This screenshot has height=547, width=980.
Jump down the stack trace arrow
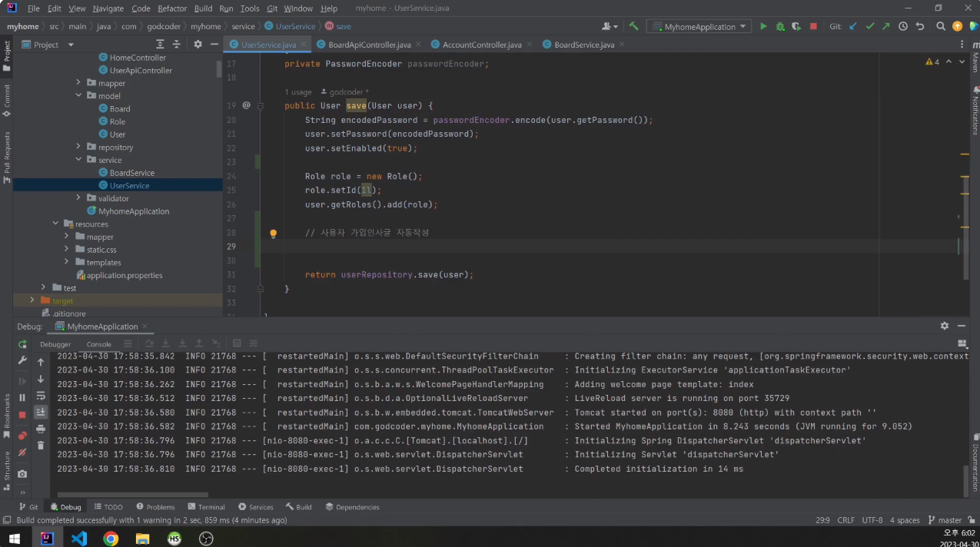(41, 379)
